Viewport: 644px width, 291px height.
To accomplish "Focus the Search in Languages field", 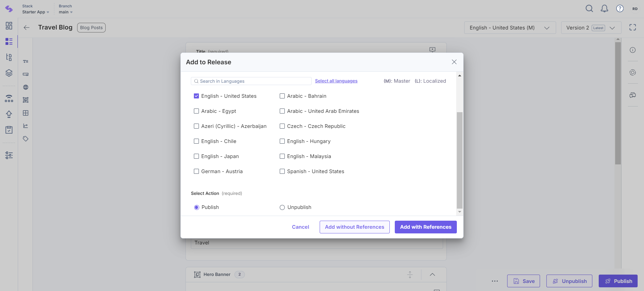I will (251, 81).
